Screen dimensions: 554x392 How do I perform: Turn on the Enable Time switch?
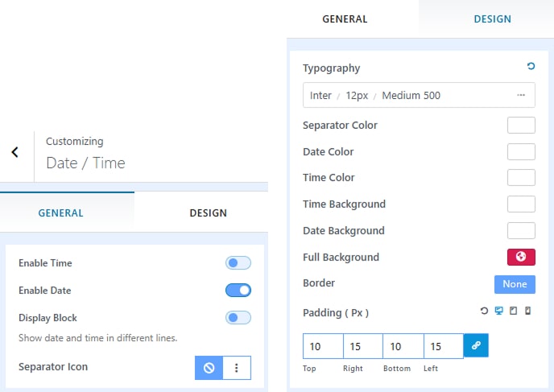click(238, 263)
